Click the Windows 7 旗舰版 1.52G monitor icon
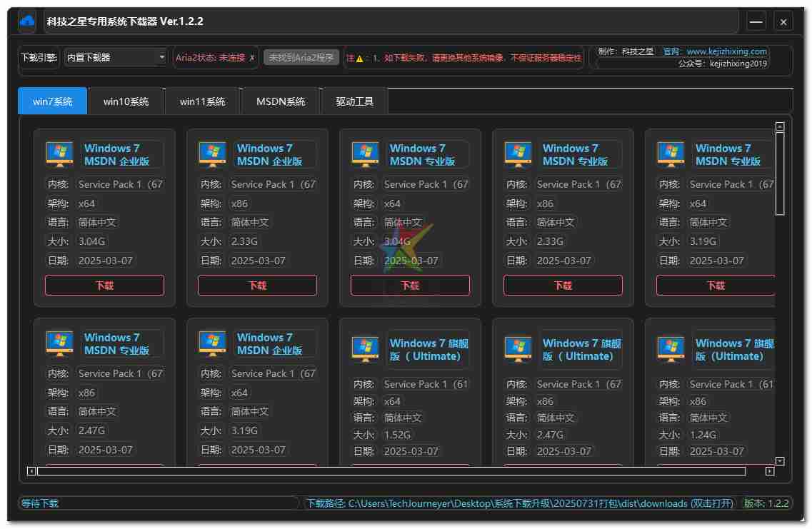812x529 pixels. (x=365, y=349)
